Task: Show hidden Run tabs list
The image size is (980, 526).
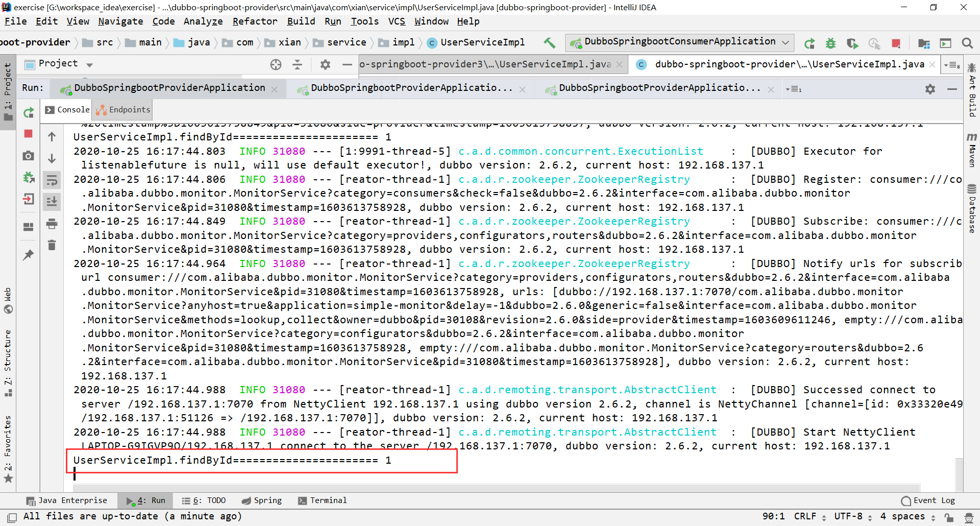Action: click(x=794, y=89)
